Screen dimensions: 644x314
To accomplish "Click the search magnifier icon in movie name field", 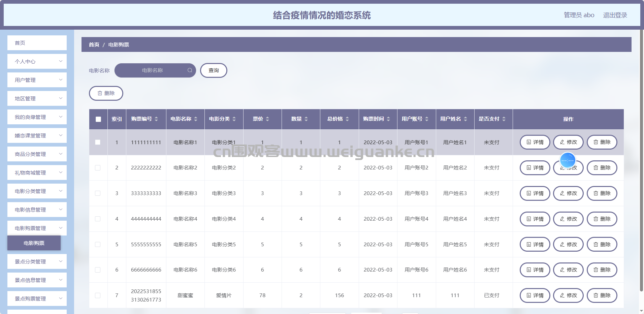I will click(x=190, y=70).
